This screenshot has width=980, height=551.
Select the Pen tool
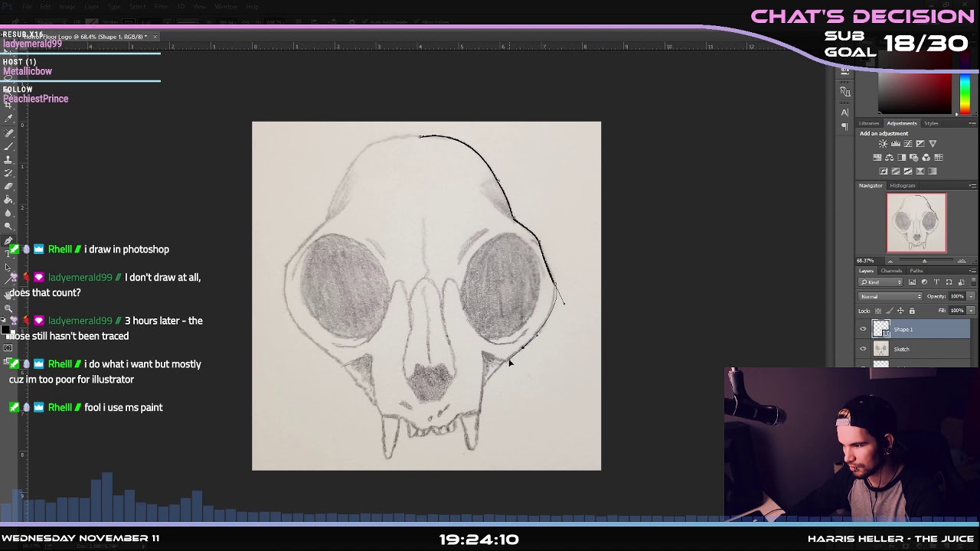tap(8, 240)
